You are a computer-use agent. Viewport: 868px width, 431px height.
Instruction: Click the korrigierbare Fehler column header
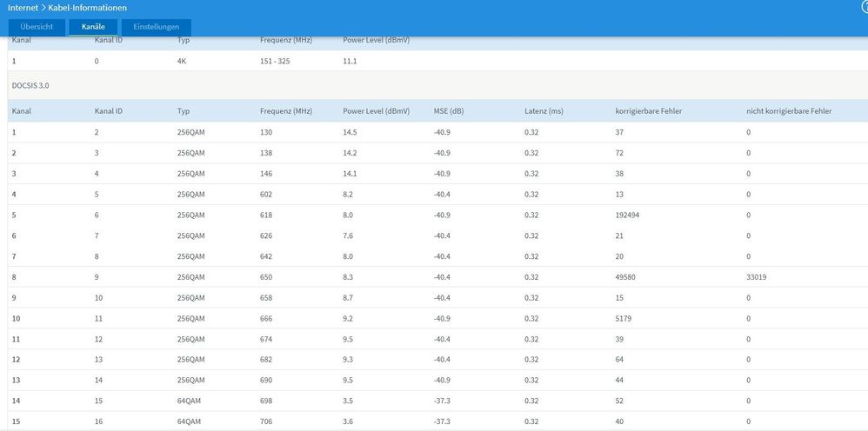tap(649, 111)
